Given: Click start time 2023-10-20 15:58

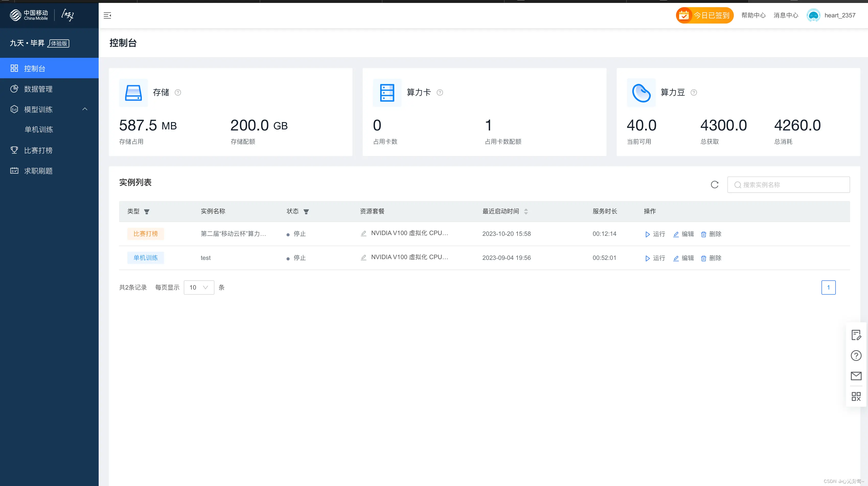Looking at the screenshot, I should pos(506,234).
